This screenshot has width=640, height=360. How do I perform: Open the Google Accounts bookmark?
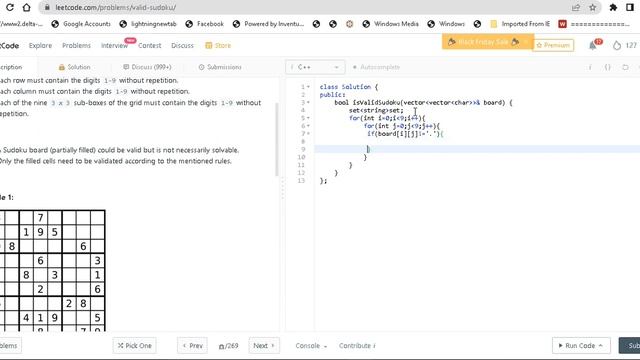coord(81,24)
